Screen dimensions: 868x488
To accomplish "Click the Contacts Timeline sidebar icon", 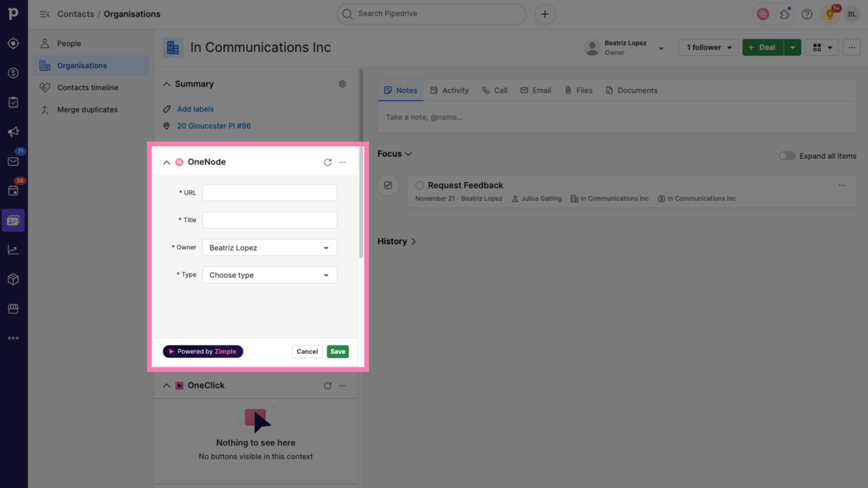I will tap(45, 88).
